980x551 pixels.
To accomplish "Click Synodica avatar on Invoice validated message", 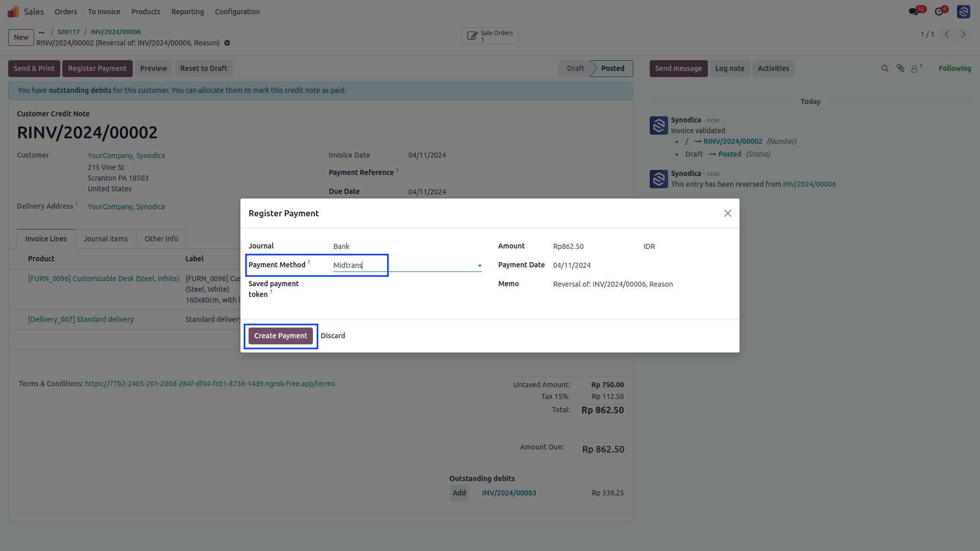I will (658, 126).
